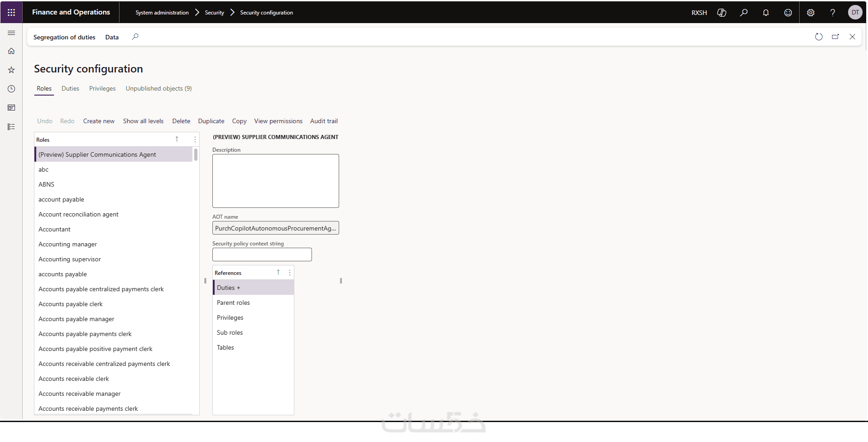Screen dimensions: 868x442
Task: Go to the Home icon in sidebar
Action: (x=11, y=51)
